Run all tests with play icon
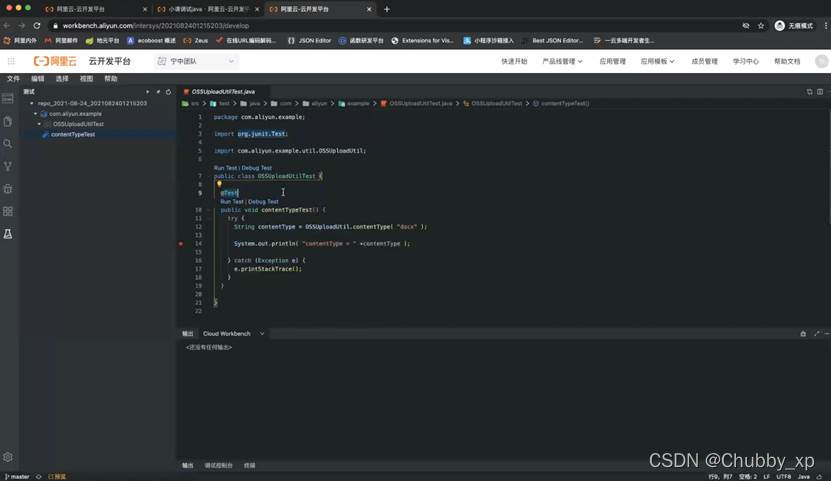This screenshot has height=481, width=831. pos(147,92)
